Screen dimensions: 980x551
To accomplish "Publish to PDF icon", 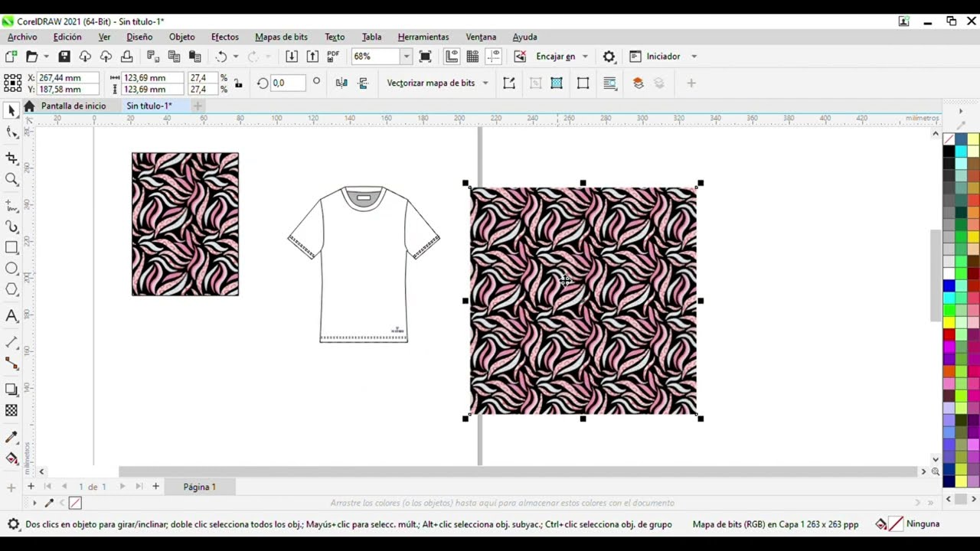I will (333, 56).
